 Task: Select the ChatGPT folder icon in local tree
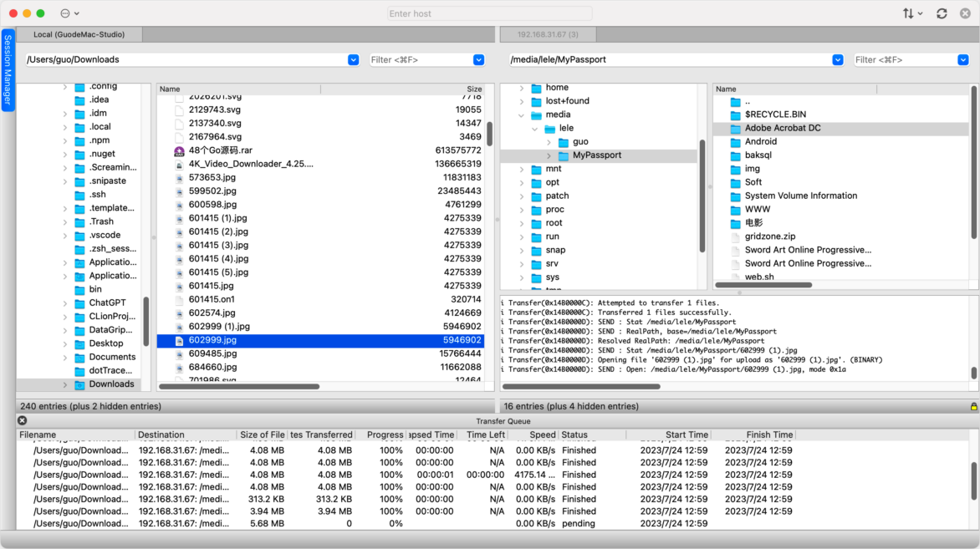point(80,303)
